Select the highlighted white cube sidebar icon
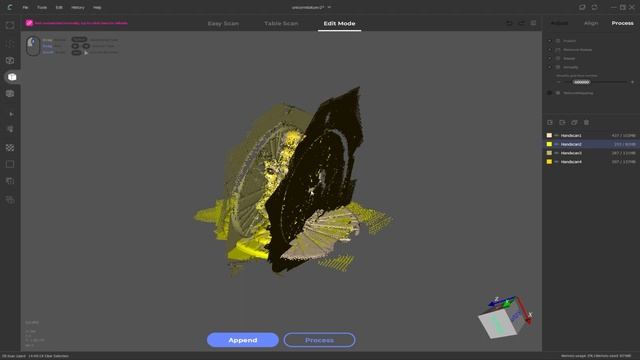 (x=12, y=77)
